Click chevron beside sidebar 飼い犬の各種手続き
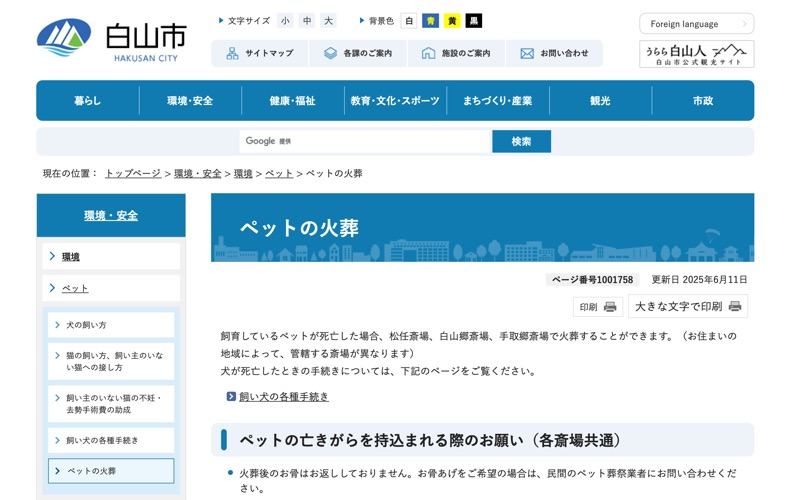Image resolution: width=800 pixels, height=500 pixels. (x=57, y=440)
